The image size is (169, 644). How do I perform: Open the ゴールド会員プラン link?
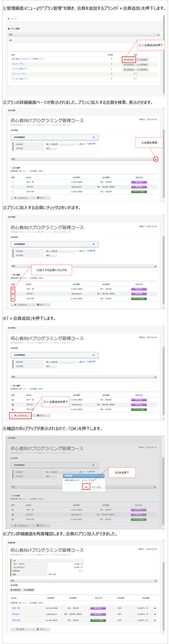point(20,79)
